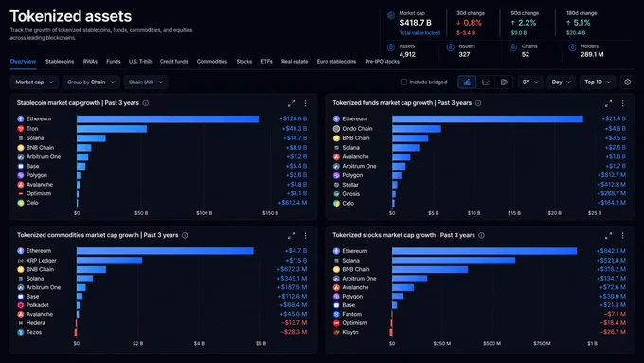The width and height of the screenshot is (644, 363).
Task: Click the Stellar label in the funds chart
Action: pos(349,185)
